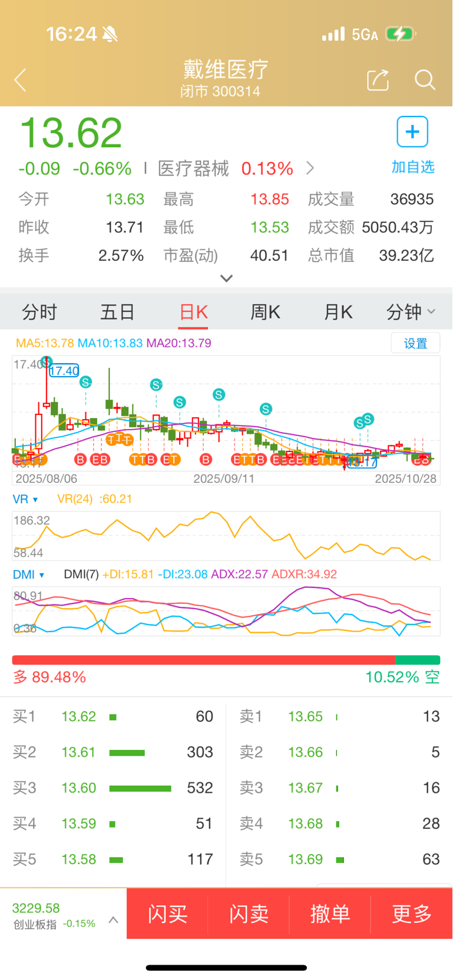Tap the 更多 button

click(x=412, y=913)
